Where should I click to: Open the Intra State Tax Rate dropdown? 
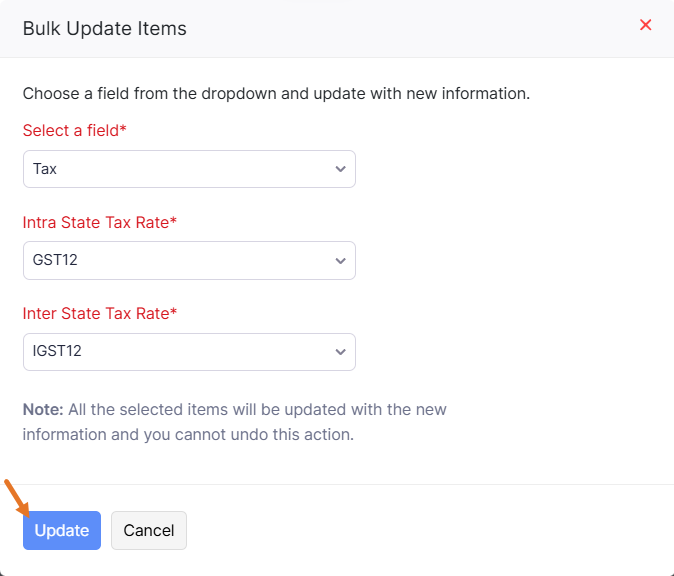[x=189, y=261]
